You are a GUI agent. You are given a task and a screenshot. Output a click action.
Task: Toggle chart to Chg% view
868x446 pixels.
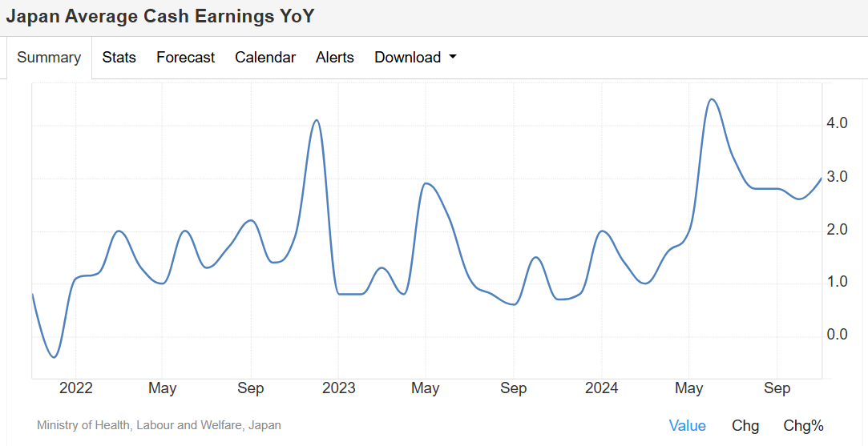(803, 426)
